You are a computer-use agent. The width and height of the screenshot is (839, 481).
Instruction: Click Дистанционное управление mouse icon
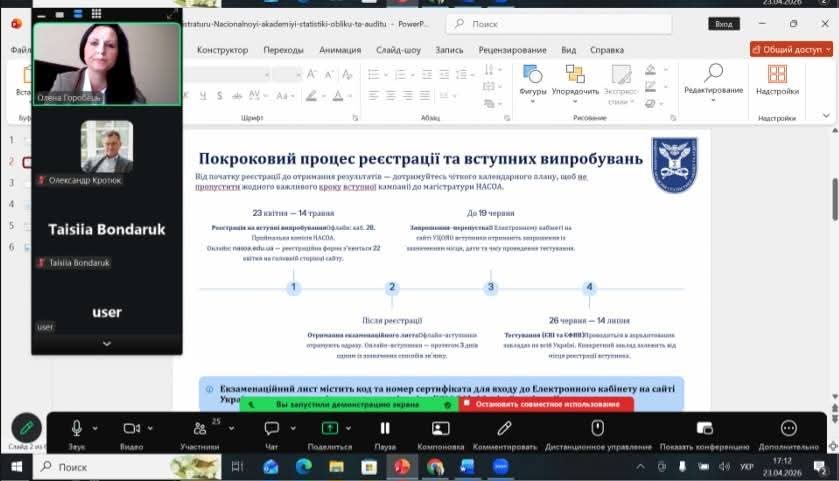597,428
